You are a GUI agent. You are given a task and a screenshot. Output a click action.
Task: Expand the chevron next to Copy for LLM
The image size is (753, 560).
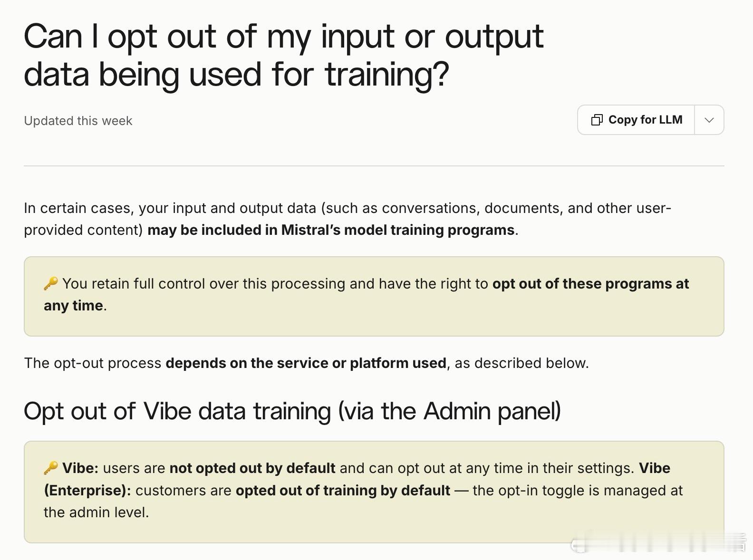pos(709,120)
